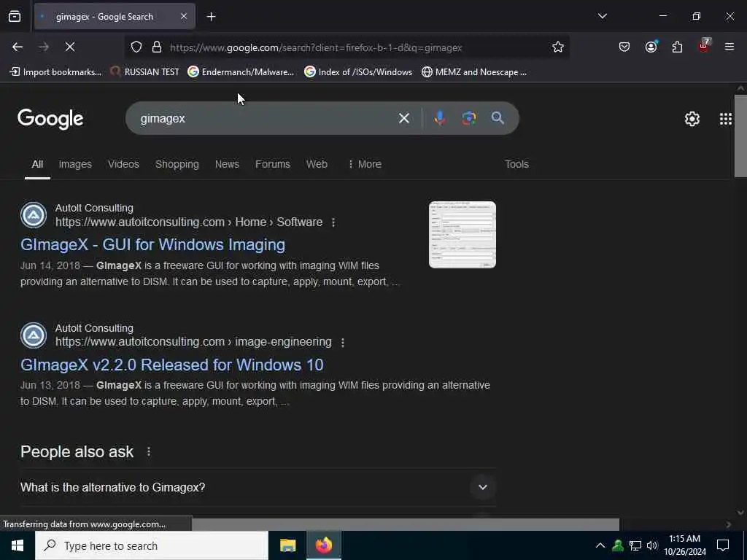Clear the search query with X
This screenshot has width=747, height=560.
[x=404, y=118]
